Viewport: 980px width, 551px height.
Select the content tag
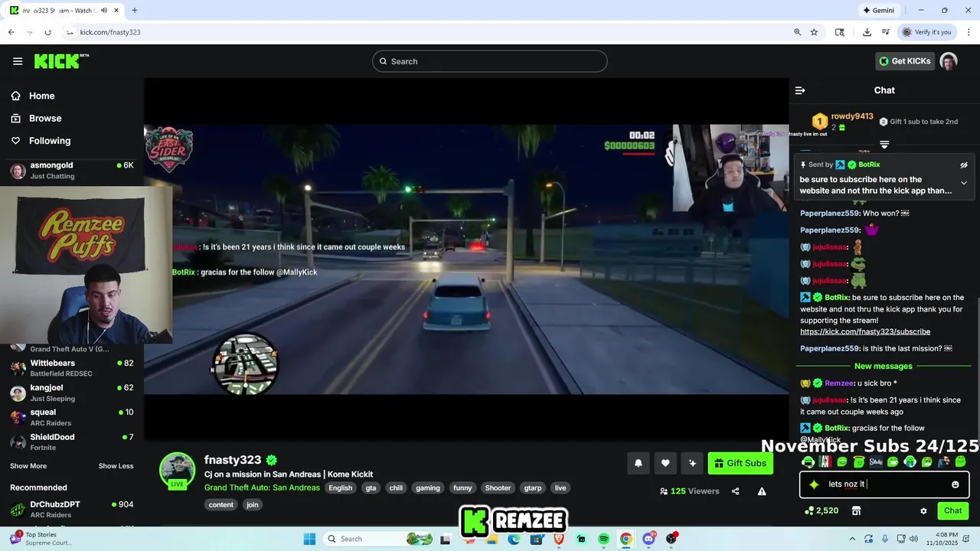(x=221, y=504)
